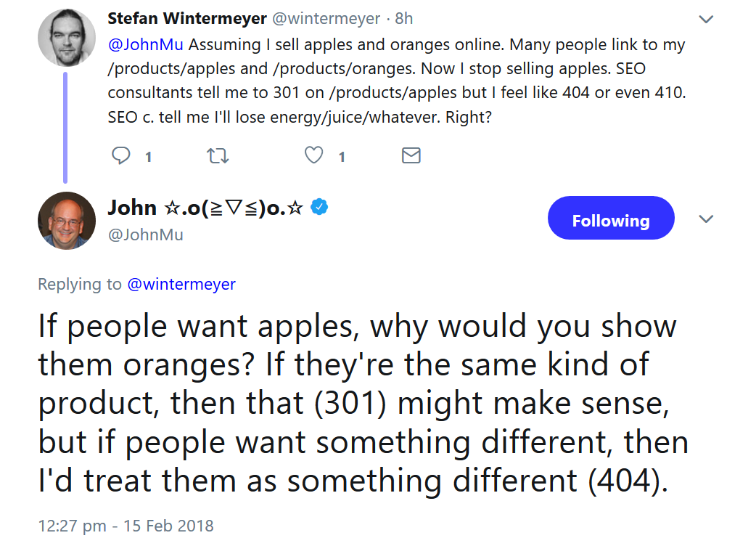Screen dimensions: 756x546
Task: Click the reply speech bubble icon
Action: [x=122, y=155]
